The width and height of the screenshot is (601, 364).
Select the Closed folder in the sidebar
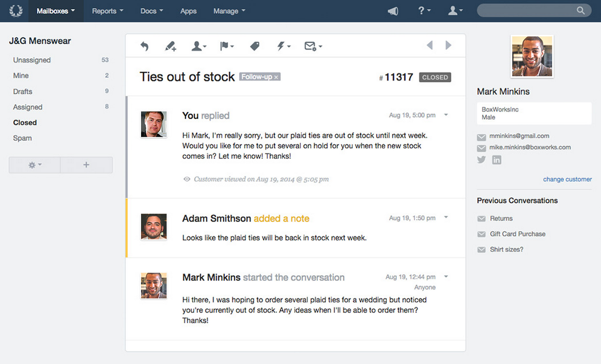point(24,122)
